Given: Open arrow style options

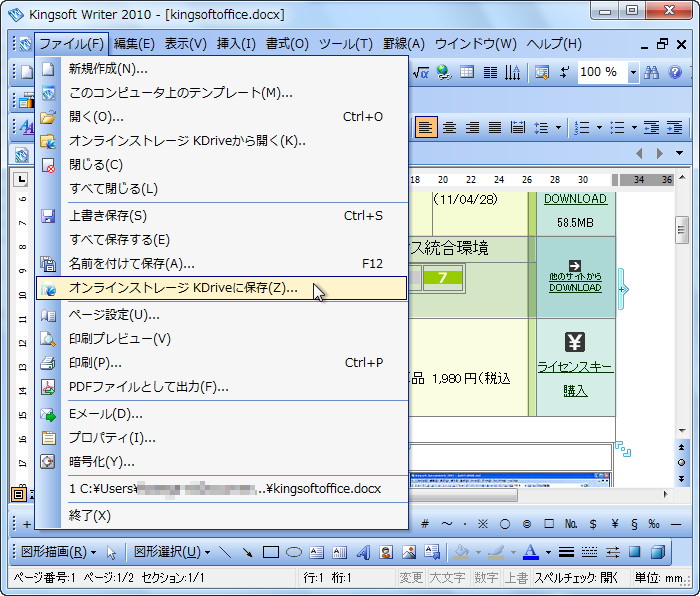Looking at the screenshot, I should 612,553.
